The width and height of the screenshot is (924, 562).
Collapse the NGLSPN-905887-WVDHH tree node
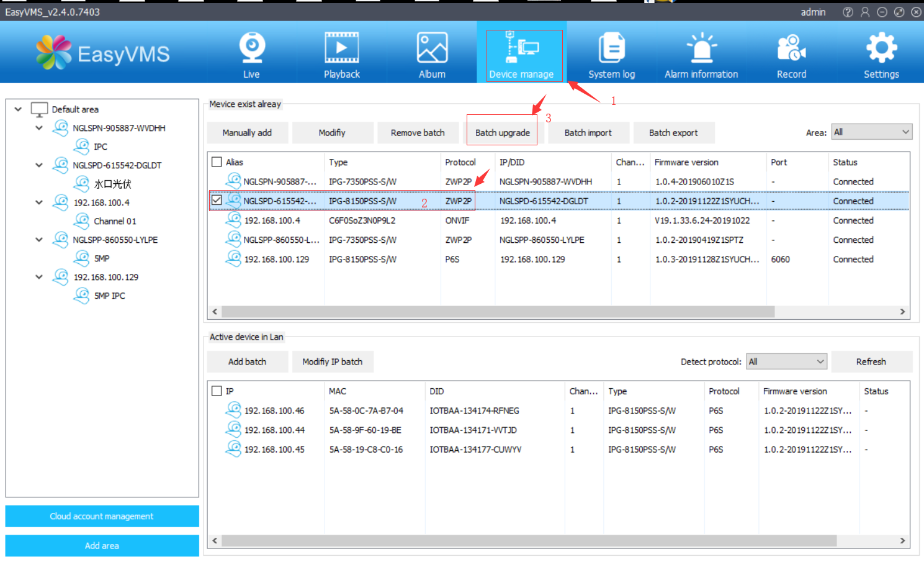(x=39, y=128)
